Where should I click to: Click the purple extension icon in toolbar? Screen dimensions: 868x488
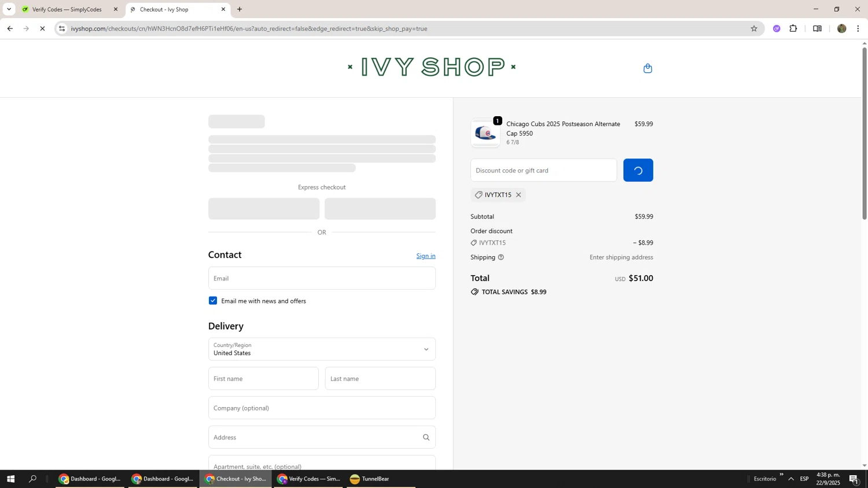click(777, 28)
